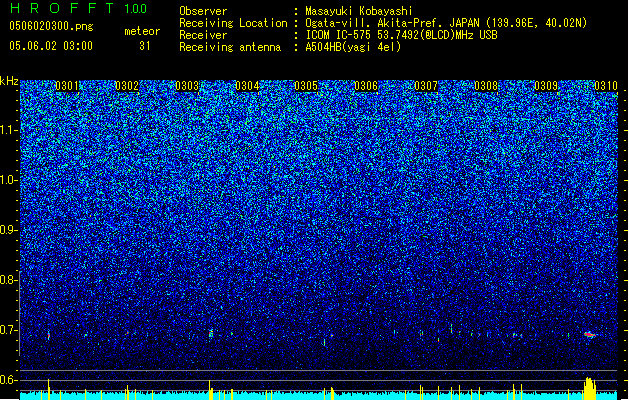Click the kHz axis label
Viewport: 629px width, 400px height.
(9, 81)
